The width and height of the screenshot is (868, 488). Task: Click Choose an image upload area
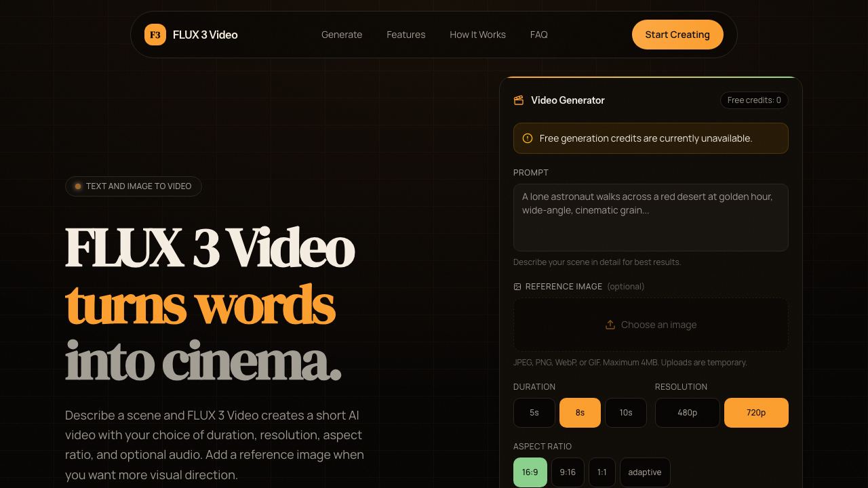[x=651, y=325]
